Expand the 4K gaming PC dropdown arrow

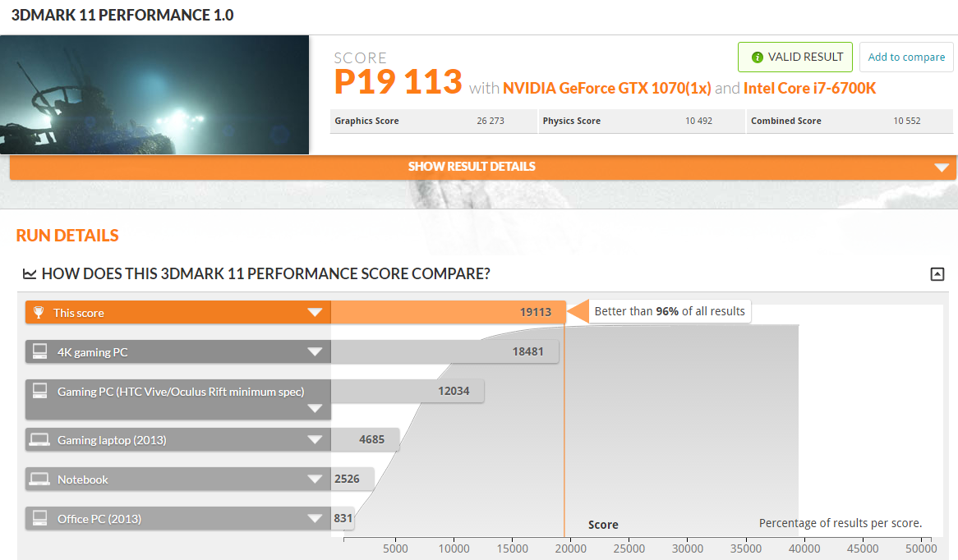point(315,351)
